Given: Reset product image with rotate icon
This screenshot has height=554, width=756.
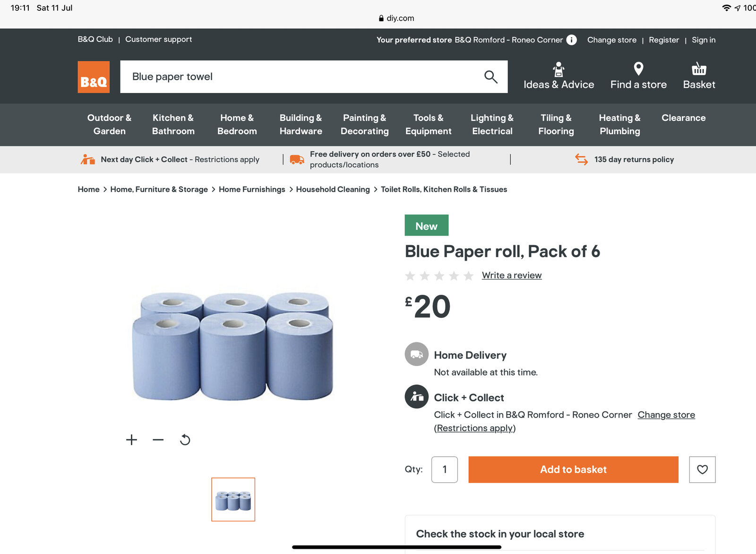Looking at the screenshot, I should (x=185, y=440).
